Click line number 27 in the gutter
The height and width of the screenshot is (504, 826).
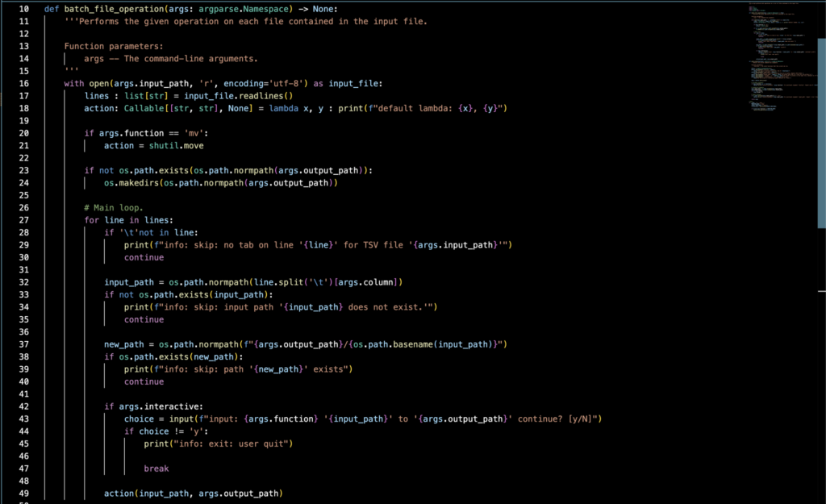pyautogui.click(x=23, y=220)
